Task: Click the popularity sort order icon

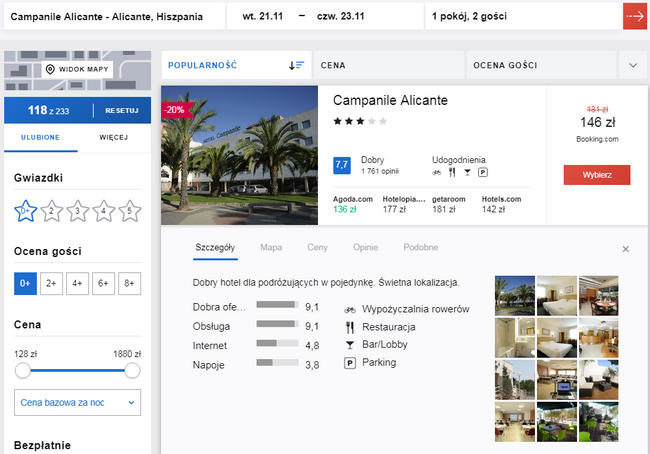Action: coord(296,65)
